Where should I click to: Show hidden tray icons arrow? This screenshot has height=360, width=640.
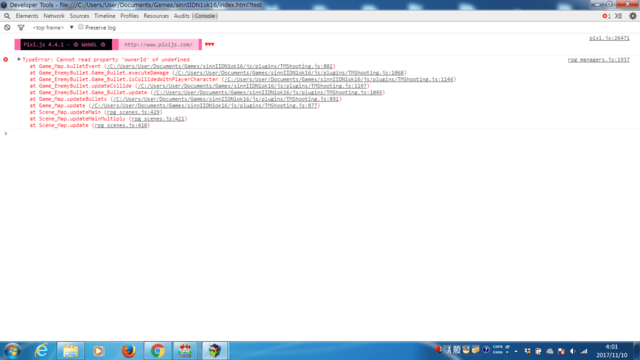(516, 351)
